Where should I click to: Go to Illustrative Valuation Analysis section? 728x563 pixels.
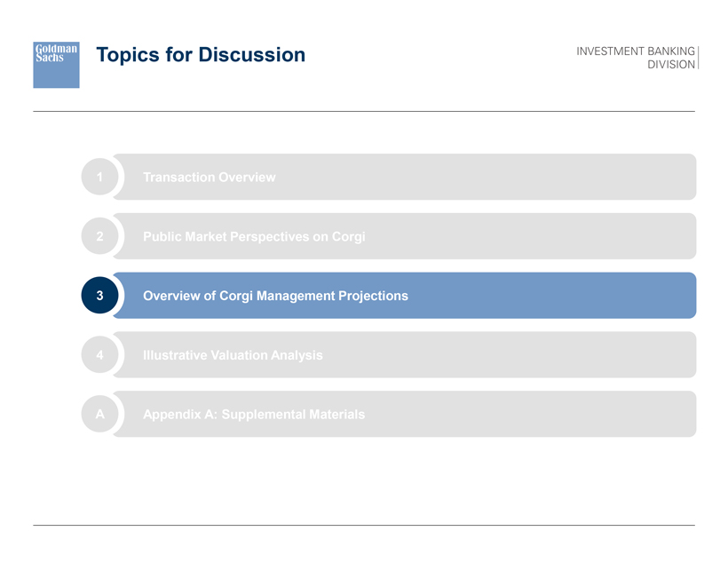coord(233,355)
